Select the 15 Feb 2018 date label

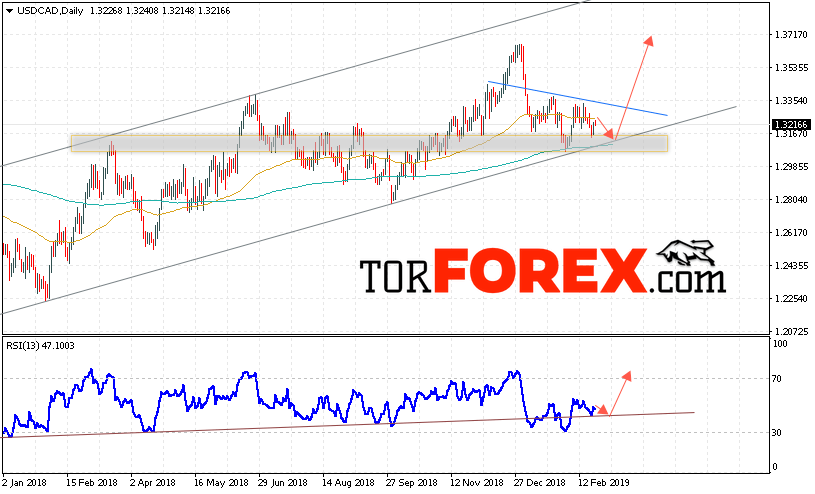point(92,483)
